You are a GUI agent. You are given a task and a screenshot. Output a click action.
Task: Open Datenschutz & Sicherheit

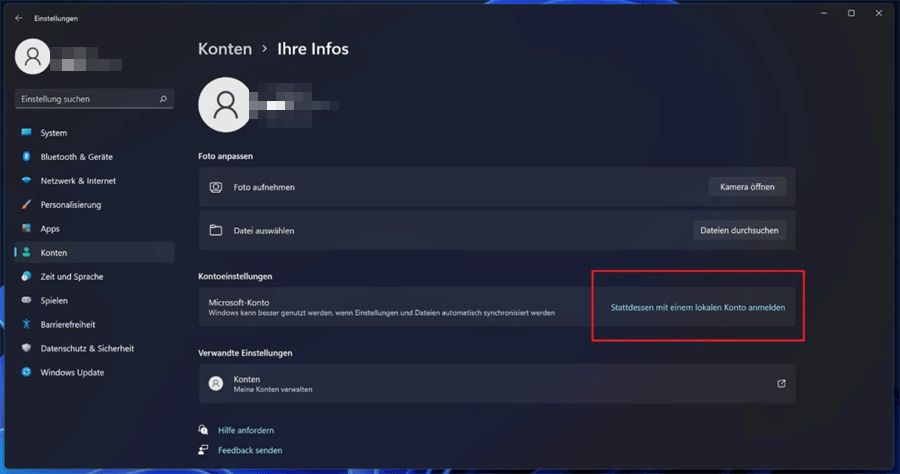[94, 348]
